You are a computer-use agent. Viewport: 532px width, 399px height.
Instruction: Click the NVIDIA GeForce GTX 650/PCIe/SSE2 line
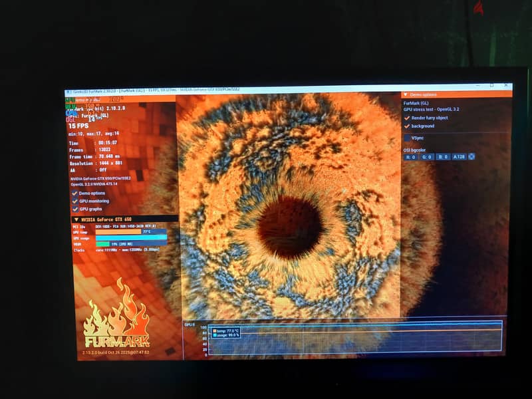click(100, 178)
